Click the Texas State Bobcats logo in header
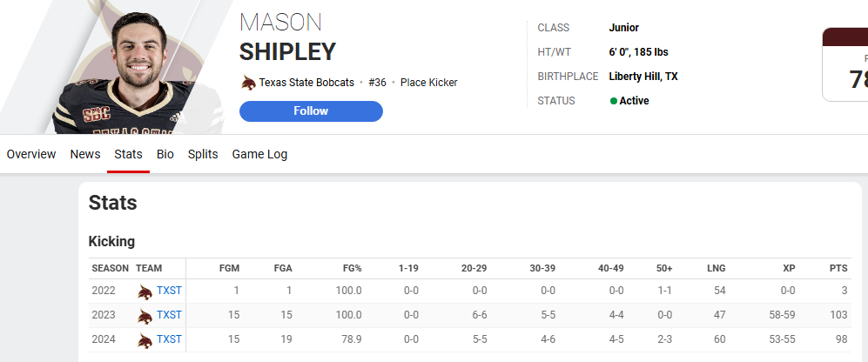The width and height of the screenshot is (868, 362). [248, 83]
